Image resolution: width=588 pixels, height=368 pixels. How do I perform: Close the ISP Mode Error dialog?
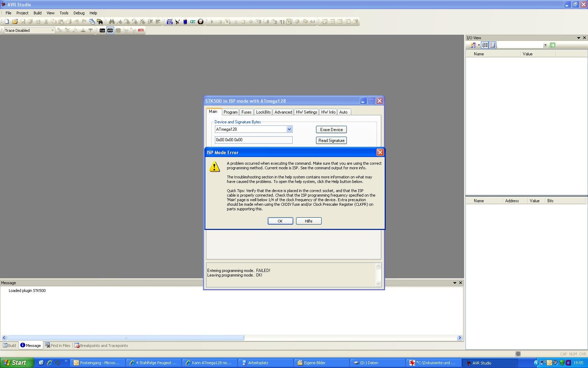tap(380, 152)
